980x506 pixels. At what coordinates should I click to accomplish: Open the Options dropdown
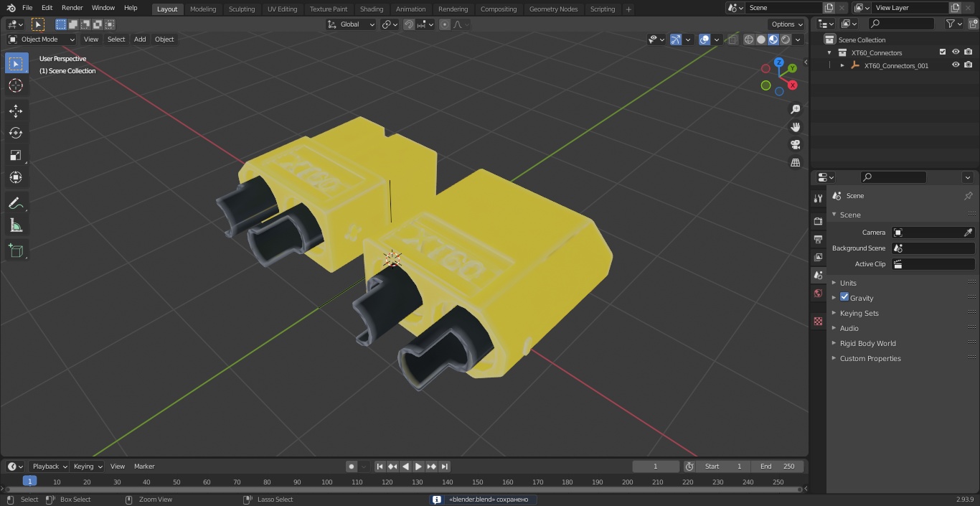[x=787, y=24]
